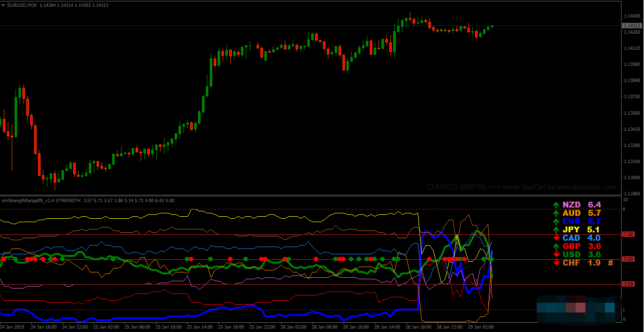
Task: Click the red 3.00 level label
Action: [628, 284]
